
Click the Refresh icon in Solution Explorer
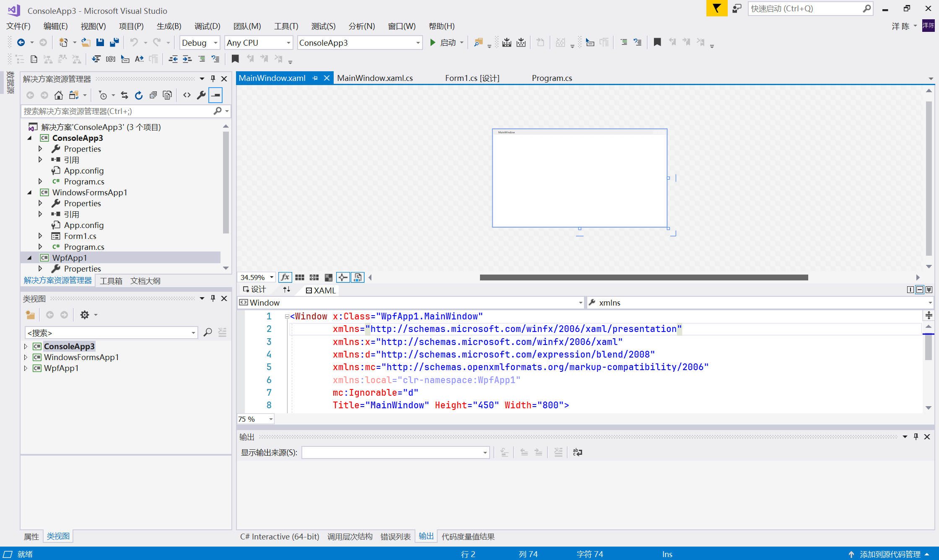139,95
